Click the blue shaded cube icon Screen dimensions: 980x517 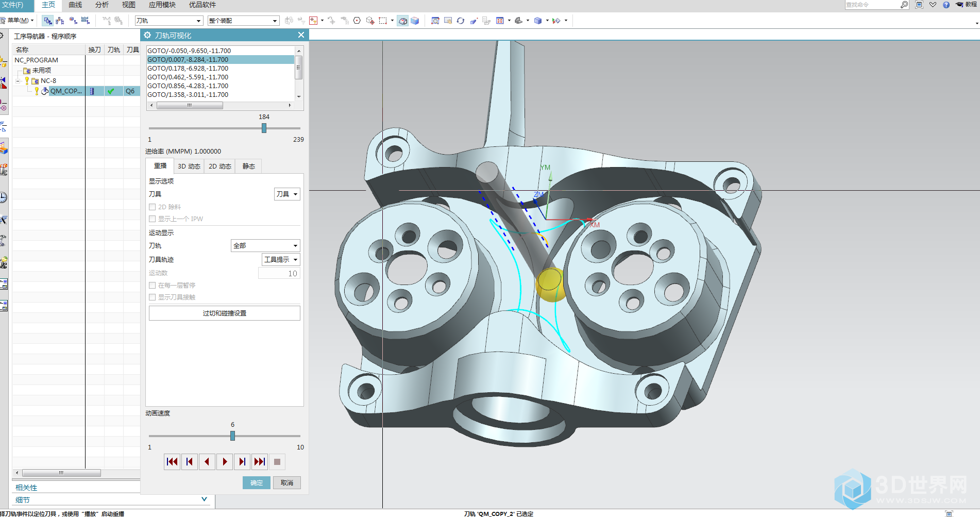tap(415, 21)
